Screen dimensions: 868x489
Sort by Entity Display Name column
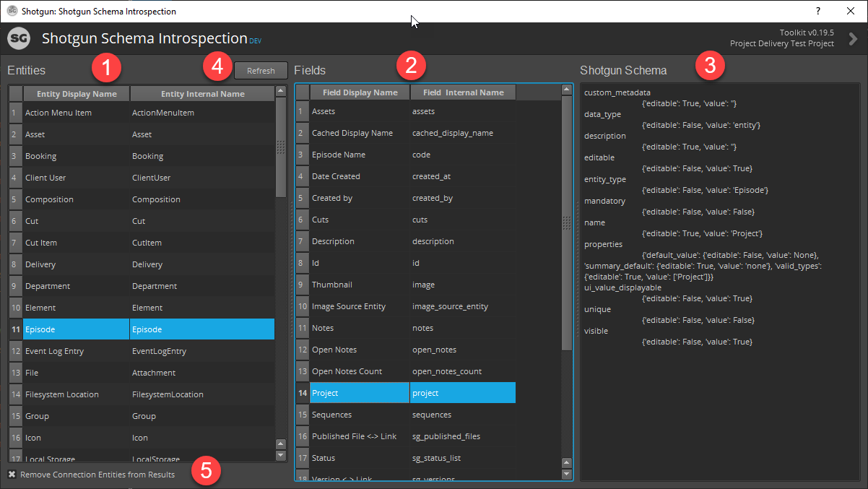(x=77, y=94)
